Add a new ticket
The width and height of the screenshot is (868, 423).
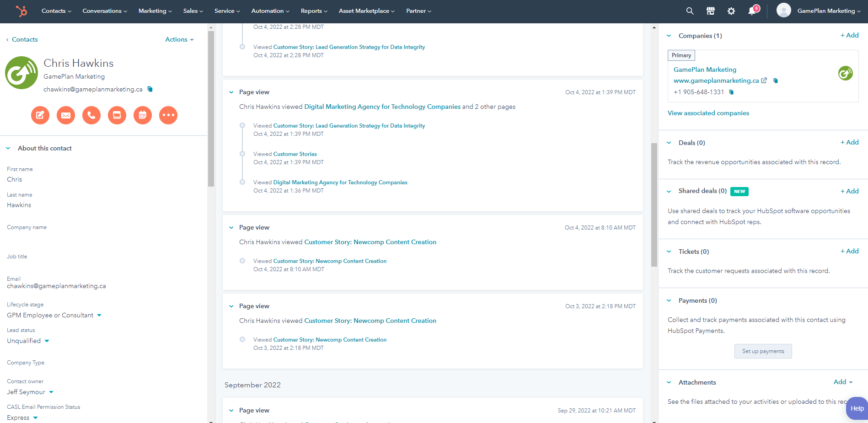pyautogui.click(x=849, y=251)
